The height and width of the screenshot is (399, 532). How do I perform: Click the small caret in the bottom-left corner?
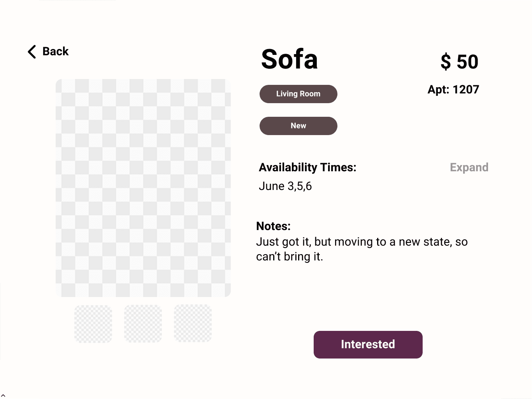tap(3, 395)
